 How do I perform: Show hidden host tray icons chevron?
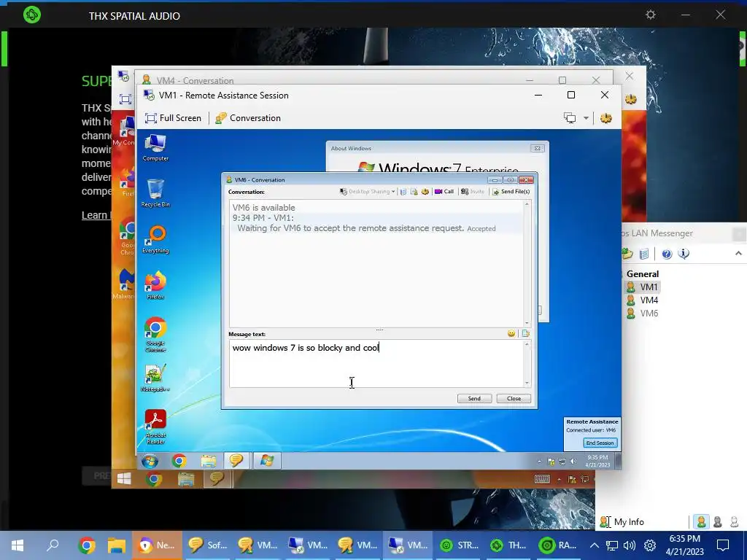pyautogui.click(x=594, y=545)
